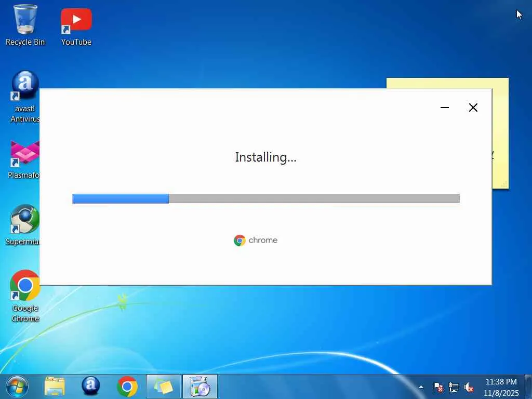Switch to Sticky Notes taskbar button
Screen dimensions: 532x399
164,387
